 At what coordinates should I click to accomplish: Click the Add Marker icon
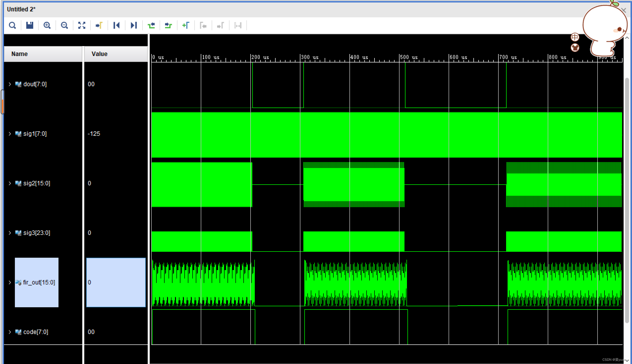[x=186, y=25]
